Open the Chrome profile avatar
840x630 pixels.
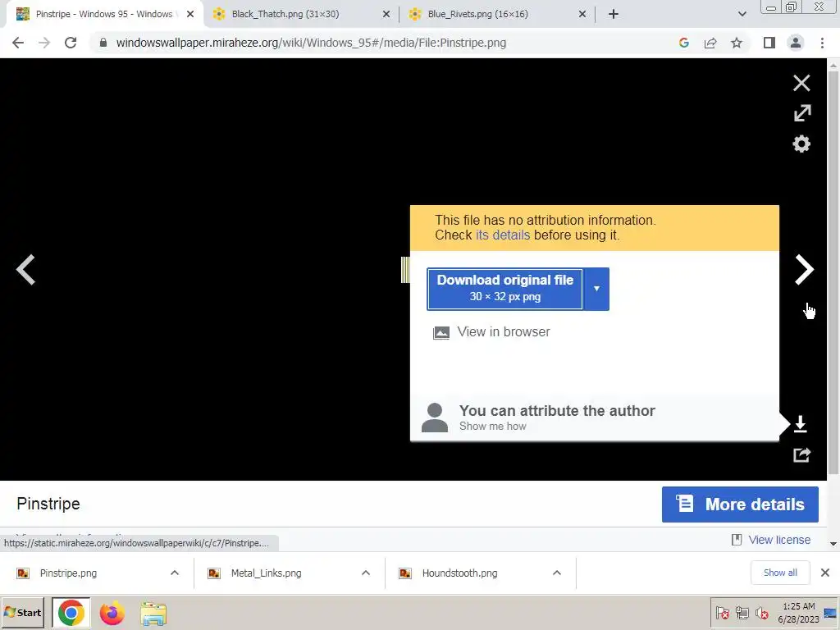tap(796, 43)
